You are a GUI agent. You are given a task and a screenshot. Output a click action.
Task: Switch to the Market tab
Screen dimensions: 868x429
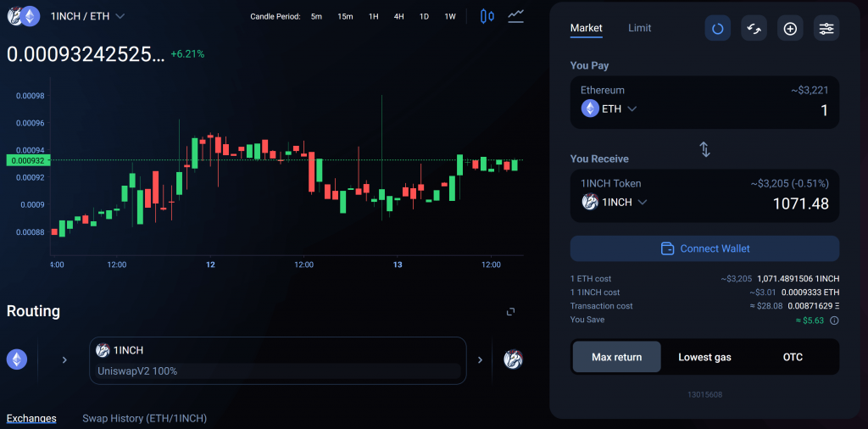[x=587, y=28]
